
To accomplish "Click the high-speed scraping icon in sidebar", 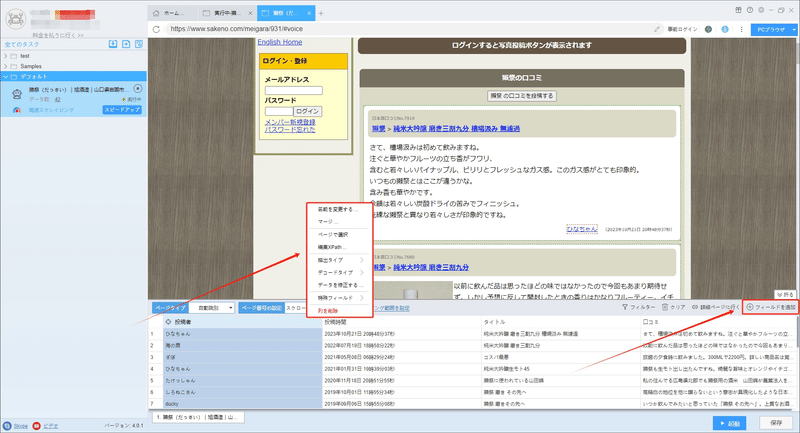I will coord(17,110).
